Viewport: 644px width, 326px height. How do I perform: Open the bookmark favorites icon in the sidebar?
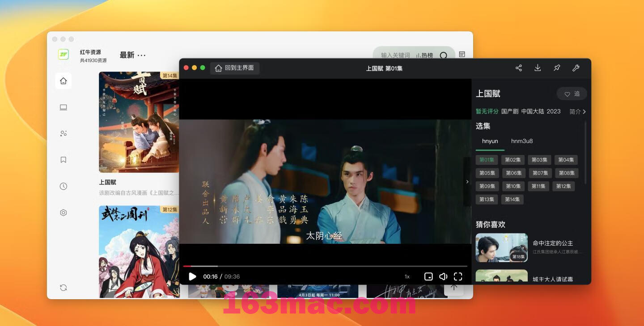(63, 159)
